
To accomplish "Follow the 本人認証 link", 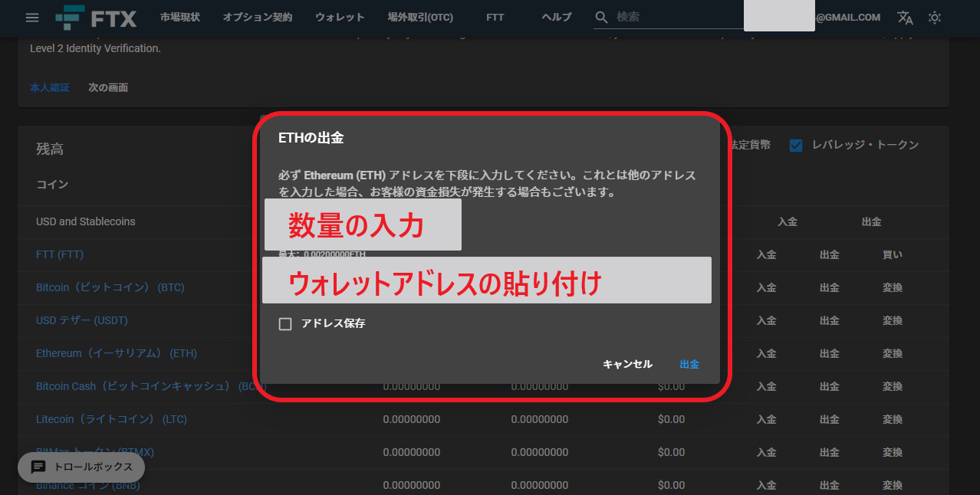I will pyautogui.click(x=50, y=87).
